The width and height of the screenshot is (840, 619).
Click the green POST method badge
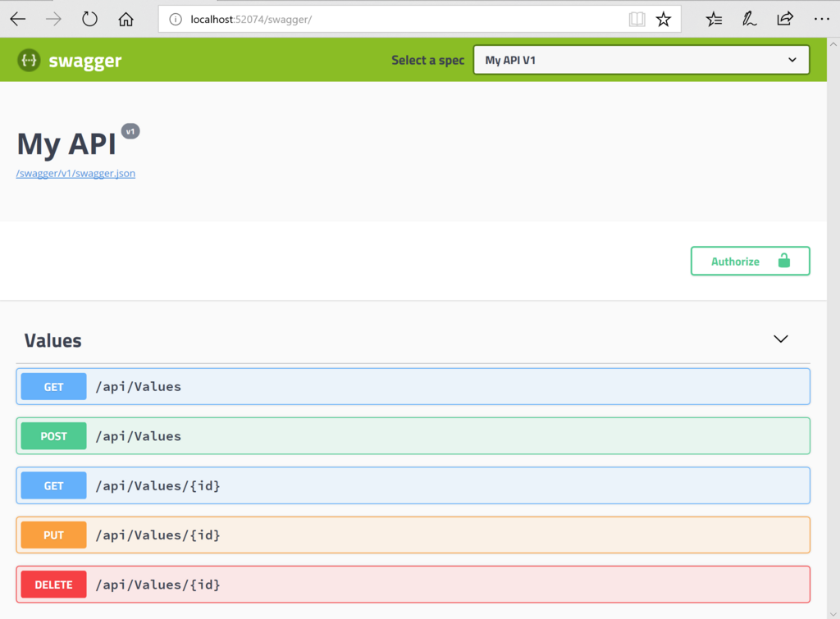coord(53,436)
